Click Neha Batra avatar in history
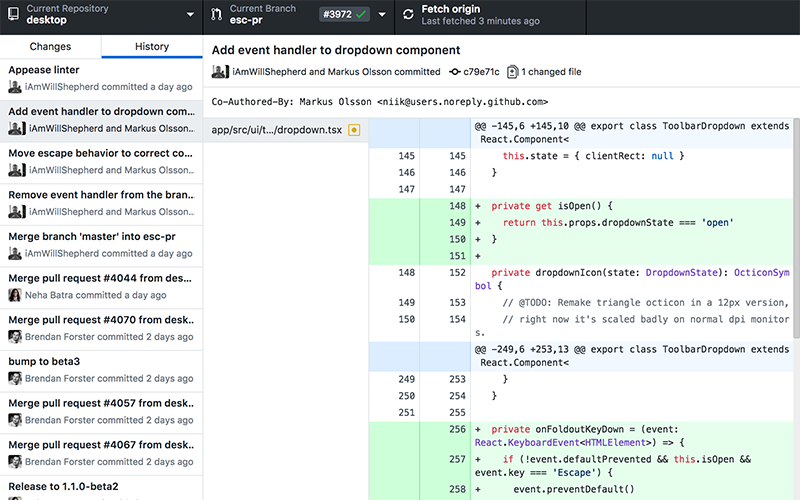Image resolution: width=800 pixels, height=500 pixels. coord(15,295)
